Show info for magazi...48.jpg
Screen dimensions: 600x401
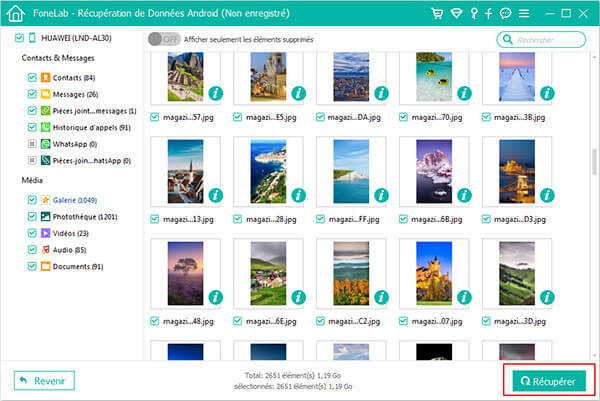click(x=216, y=297)
